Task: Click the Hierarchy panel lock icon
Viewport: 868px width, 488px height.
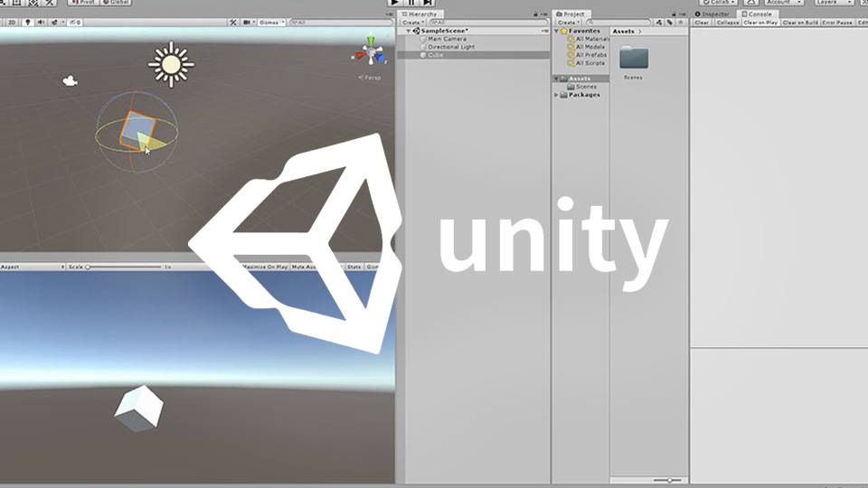Action: click(535, 14)
